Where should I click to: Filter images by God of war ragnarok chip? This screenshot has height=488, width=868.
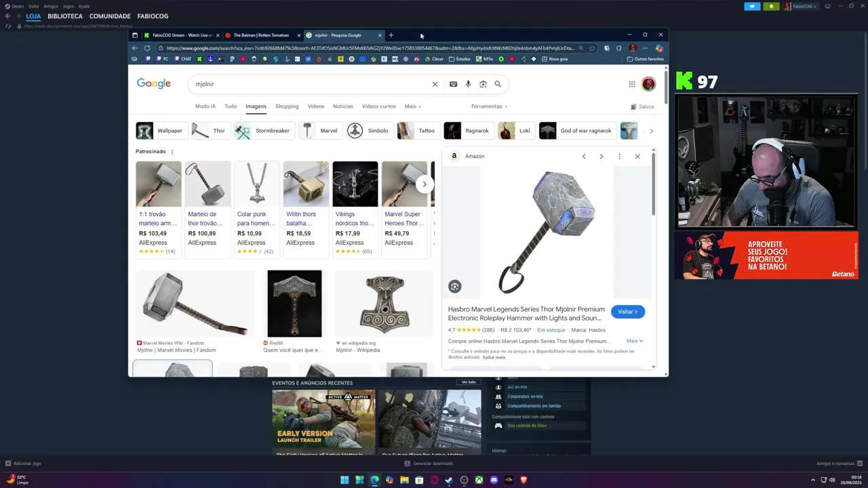(577, 131)
